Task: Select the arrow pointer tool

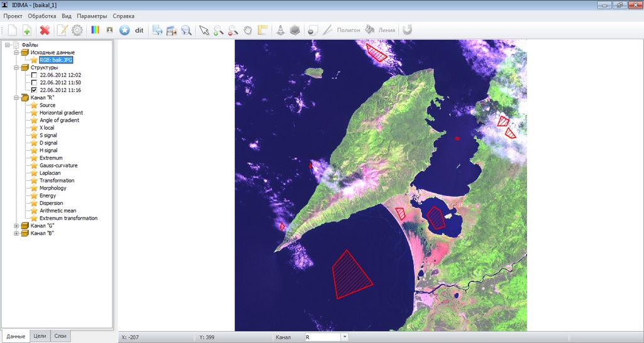Action: pyautogui.click(x=203, y=30)
